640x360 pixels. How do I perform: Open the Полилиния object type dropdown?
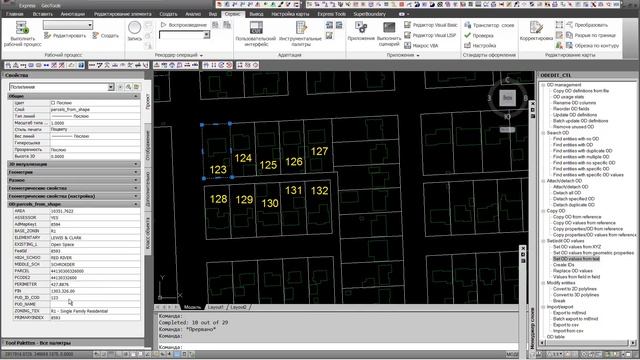pos(62,87)
